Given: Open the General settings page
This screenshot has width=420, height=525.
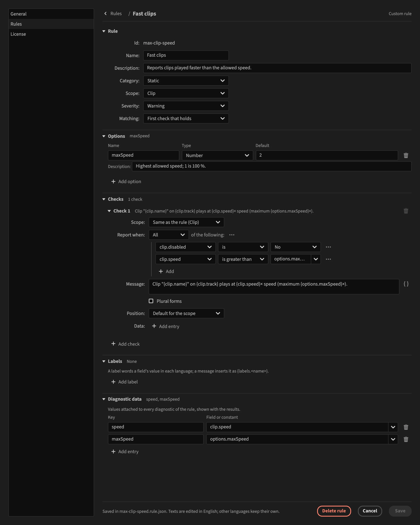Looking at the screenshot, I should point(51,14).
